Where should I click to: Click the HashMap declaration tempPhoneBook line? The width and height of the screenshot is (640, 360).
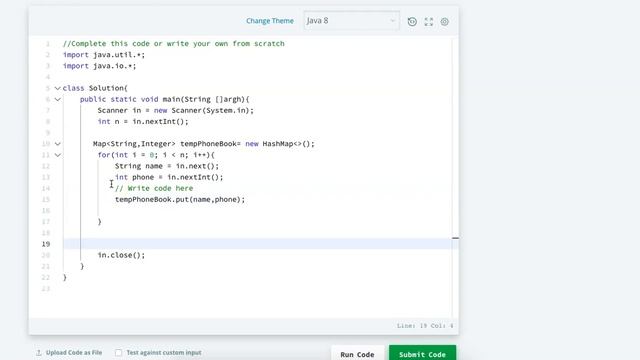click(x=204, y=144)
